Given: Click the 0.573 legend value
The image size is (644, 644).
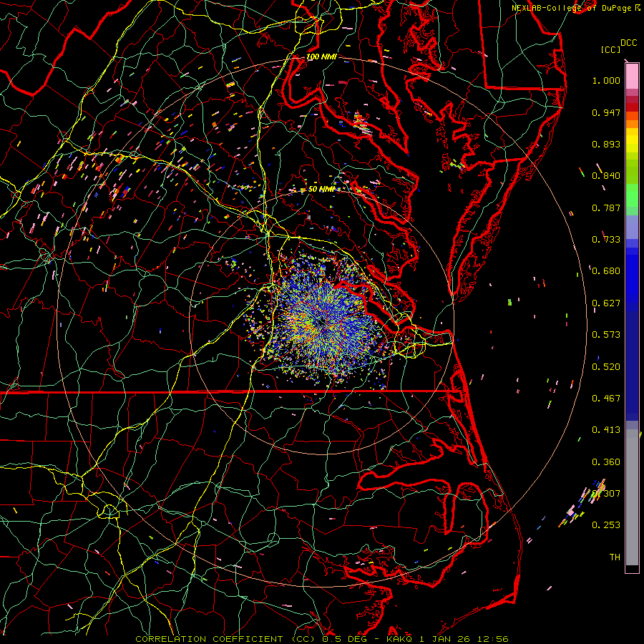Looking at the screenshot, I should (x=606, y=335).
